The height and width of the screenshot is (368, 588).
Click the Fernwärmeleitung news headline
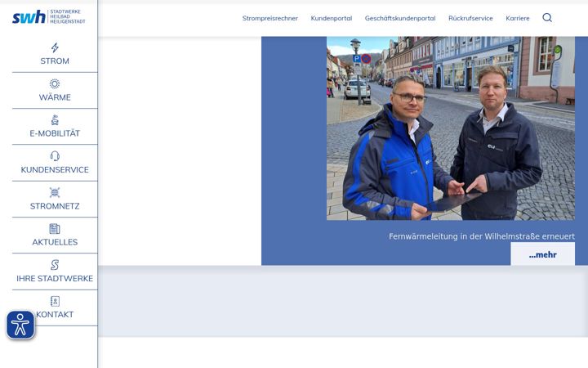coord(482,236)
